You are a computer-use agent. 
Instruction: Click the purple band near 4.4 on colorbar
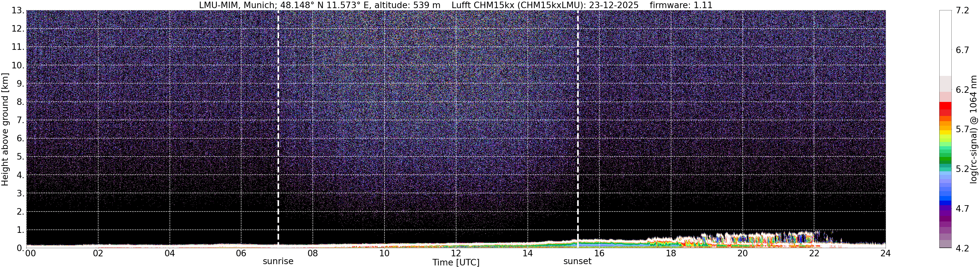[x=945, y=230]
